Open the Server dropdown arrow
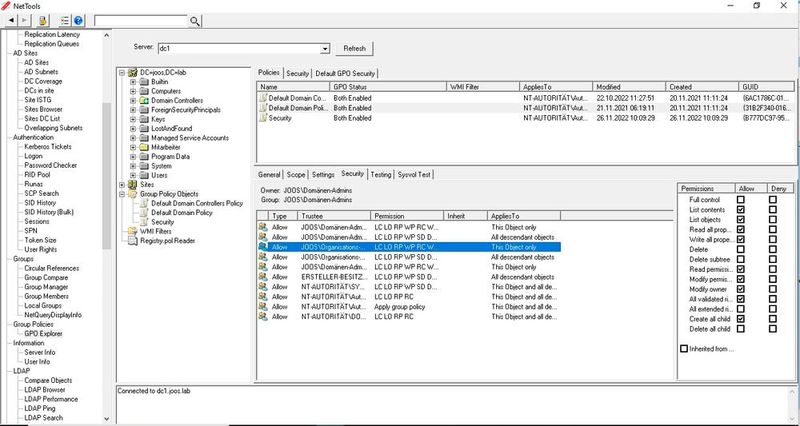The height and width of the screenshot is (426, 800). coord(325,48)
